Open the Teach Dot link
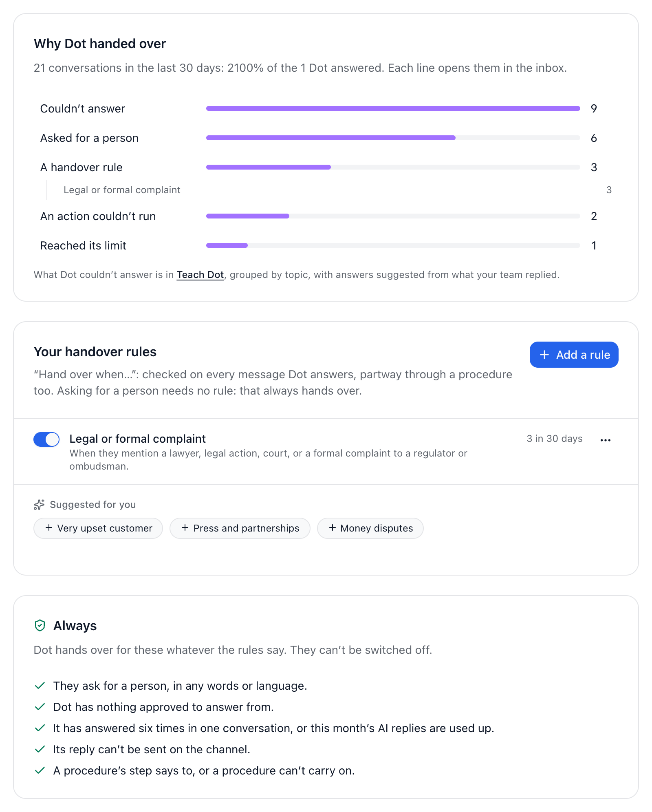The height and width of the screenshot is (812, 652). 200,275
